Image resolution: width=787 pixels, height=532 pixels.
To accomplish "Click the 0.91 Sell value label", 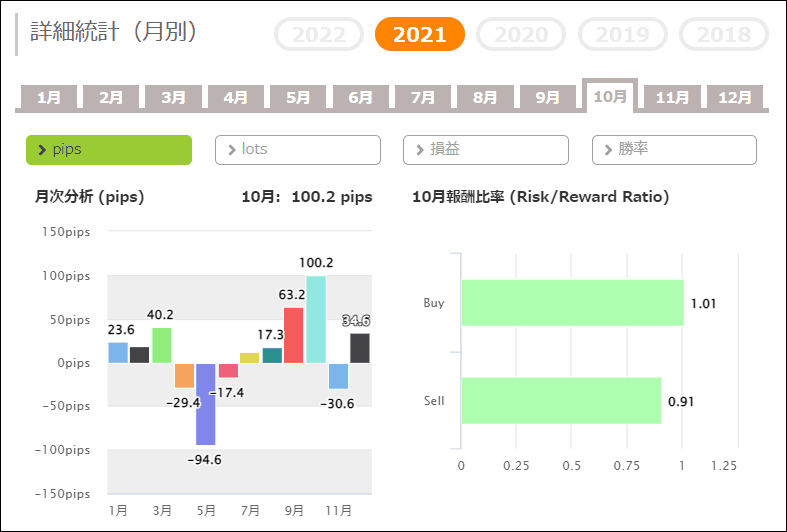I will tap(681, 402).
